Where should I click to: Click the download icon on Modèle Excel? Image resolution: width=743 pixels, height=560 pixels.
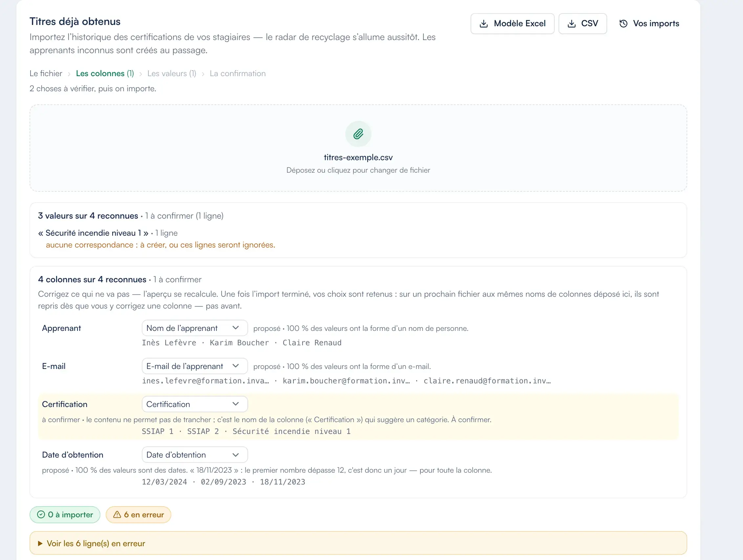[x=484, y=24]
